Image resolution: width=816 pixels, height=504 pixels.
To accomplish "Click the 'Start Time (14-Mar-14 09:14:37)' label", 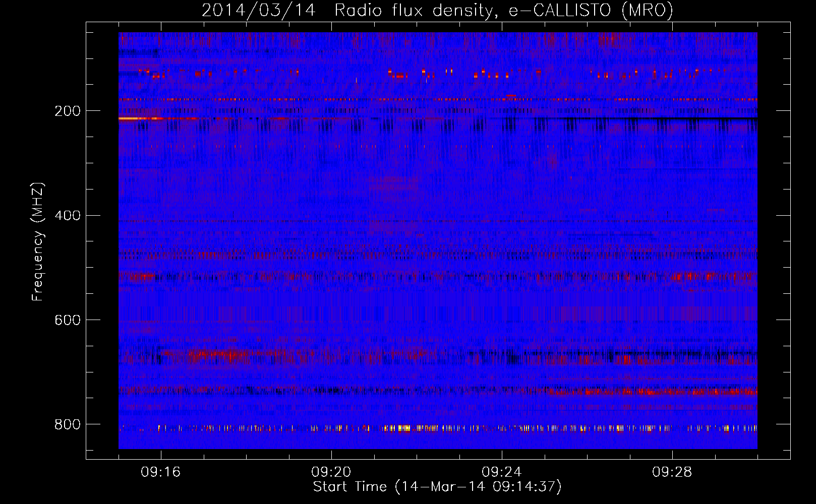I will coord(437,487).
